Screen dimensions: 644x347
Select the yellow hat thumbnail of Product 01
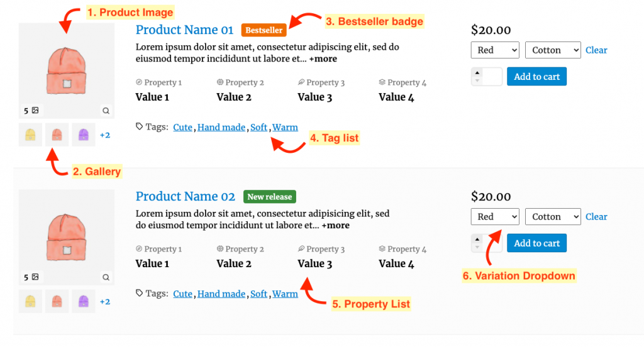30,135
